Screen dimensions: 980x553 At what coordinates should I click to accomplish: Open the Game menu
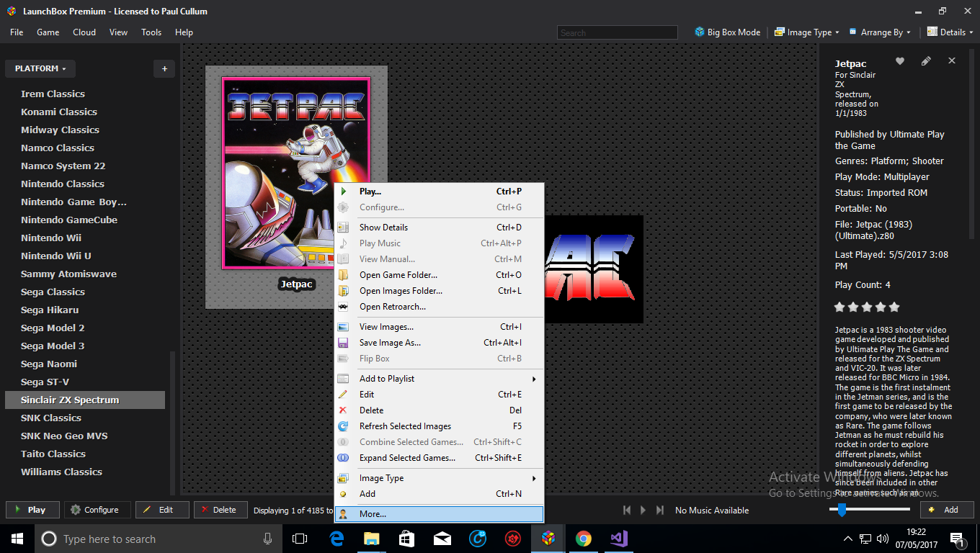click(48, 32)
